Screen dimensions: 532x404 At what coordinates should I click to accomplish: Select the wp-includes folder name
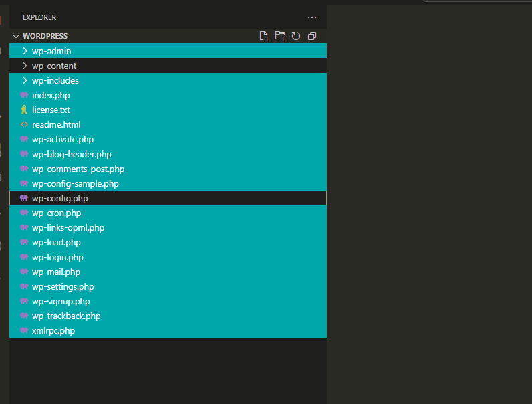pos(55,80)
